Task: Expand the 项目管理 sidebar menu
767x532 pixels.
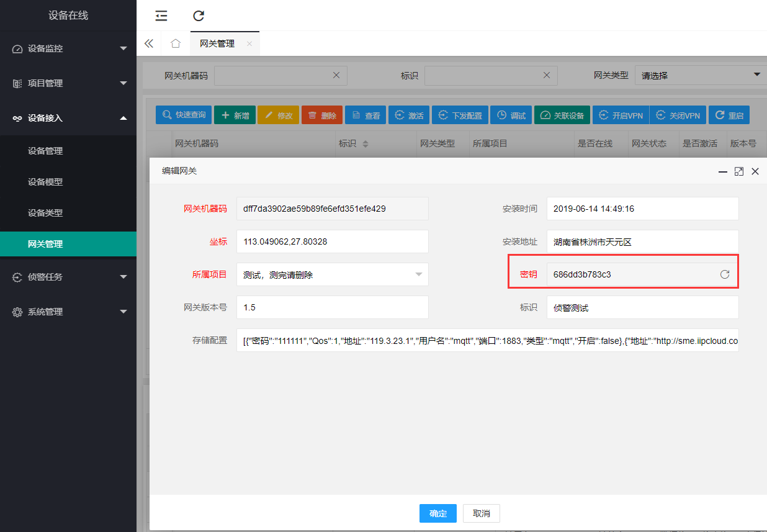Action: pyautogui.click(x=68, y=83)
